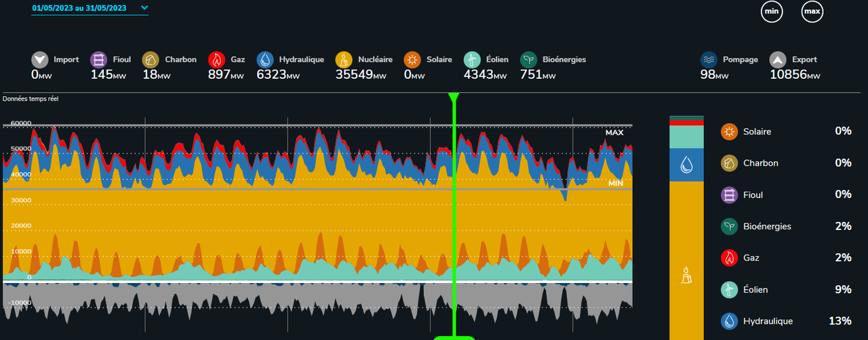Click the Hydraulique 6323 MW value
This screenshot has width=868, height=340.
pos(278,75)
